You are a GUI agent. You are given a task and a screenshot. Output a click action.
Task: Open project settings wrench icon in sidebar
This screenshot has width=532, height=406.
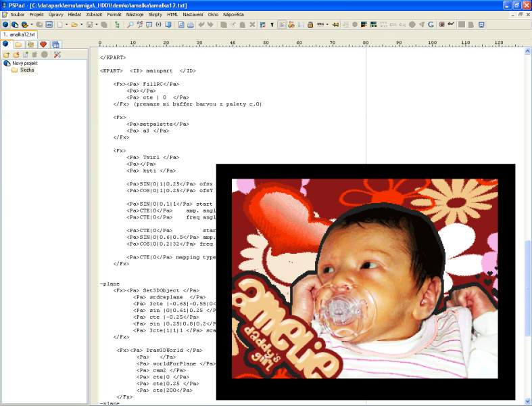tap(57, 54)
